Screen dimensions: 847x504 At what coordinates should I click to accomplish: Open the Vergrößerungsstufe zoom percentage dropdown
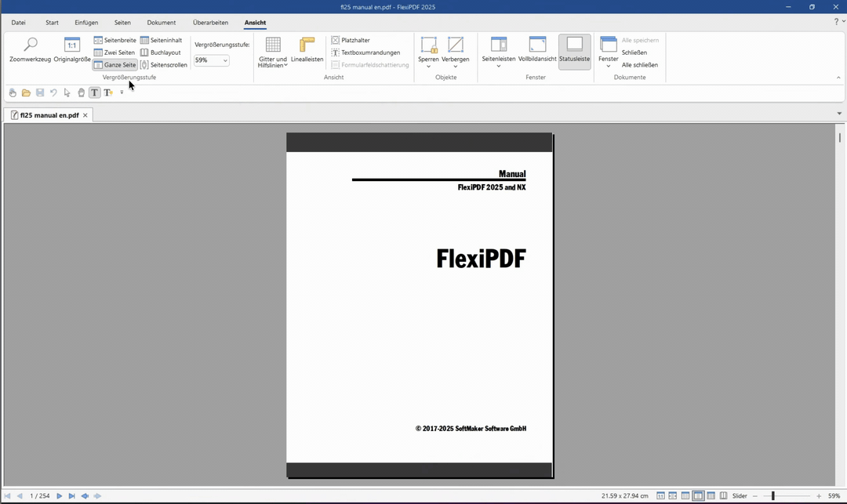(225, 60)
